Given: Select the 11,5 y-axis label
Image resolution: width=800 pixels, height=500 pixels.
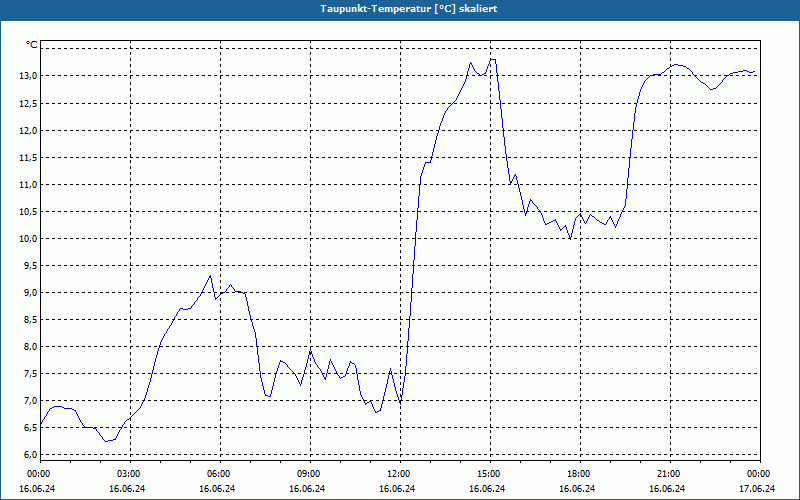Looking at the screenshot, I should tap(28, 158).
